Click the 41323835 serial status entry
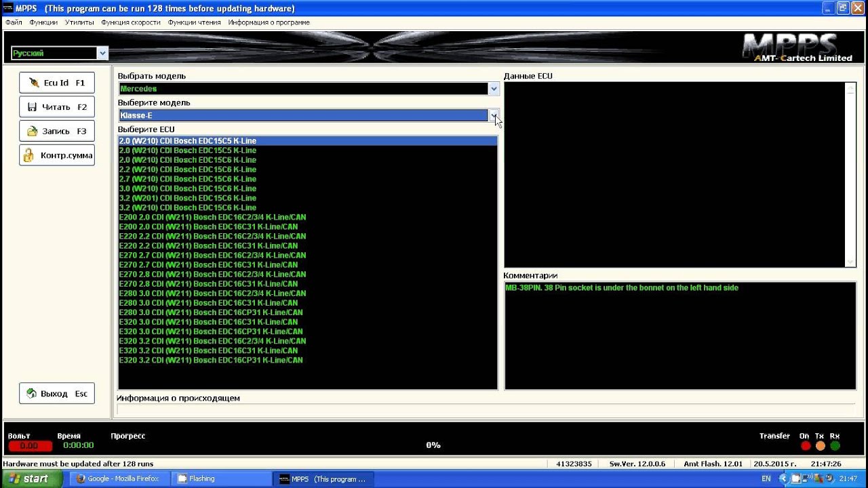The image size is (868, 488). coord(574,464)
